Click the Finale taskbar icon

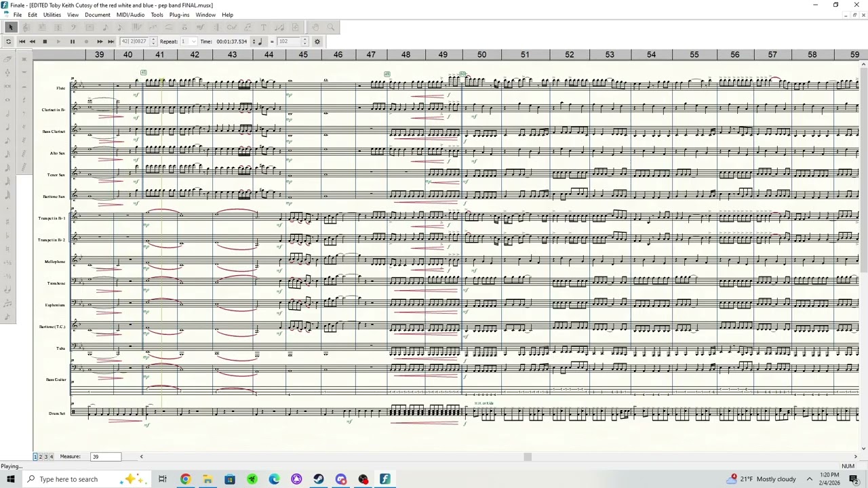(x=385, y=479)
